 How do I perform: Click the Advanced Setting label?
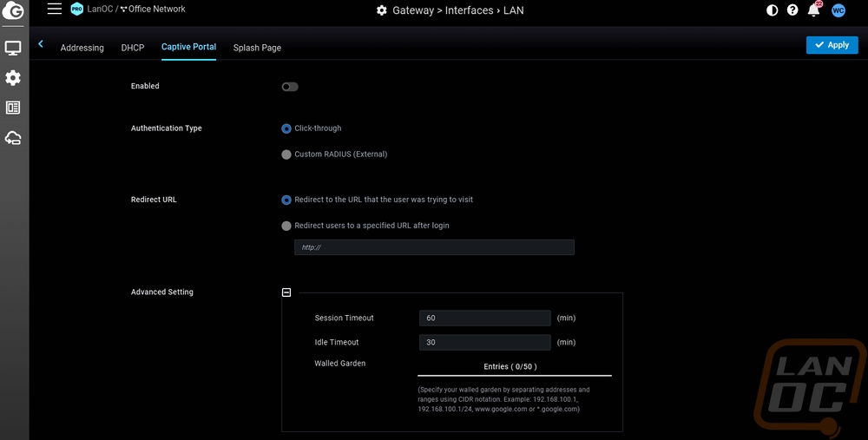[x=162, y=292]
